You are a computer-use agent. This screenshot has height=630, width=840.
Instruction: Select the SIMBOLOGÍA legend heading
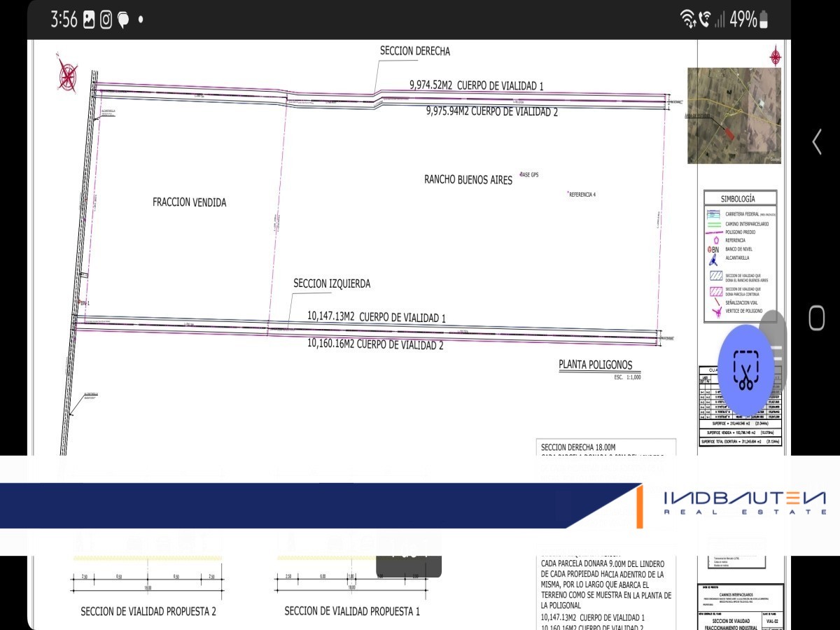(x=738, y=199)
